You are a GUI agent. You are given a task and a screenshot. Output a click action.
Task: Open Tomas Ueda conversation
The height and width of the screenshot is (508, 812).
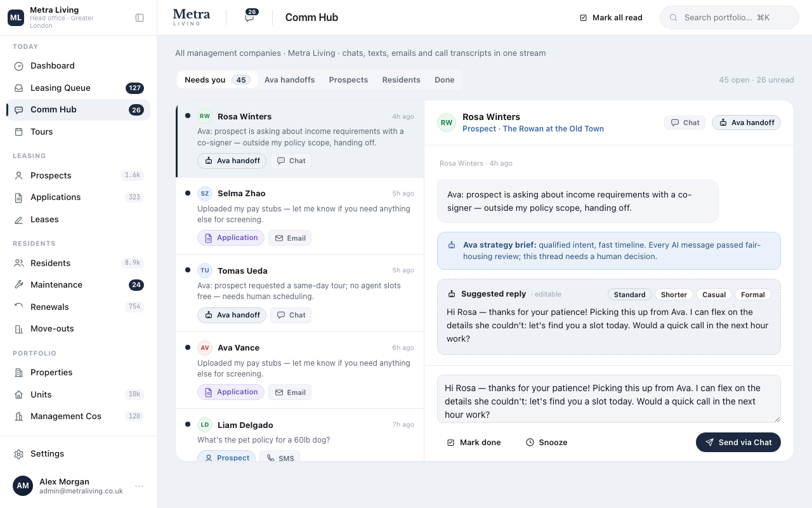(299, 294)
